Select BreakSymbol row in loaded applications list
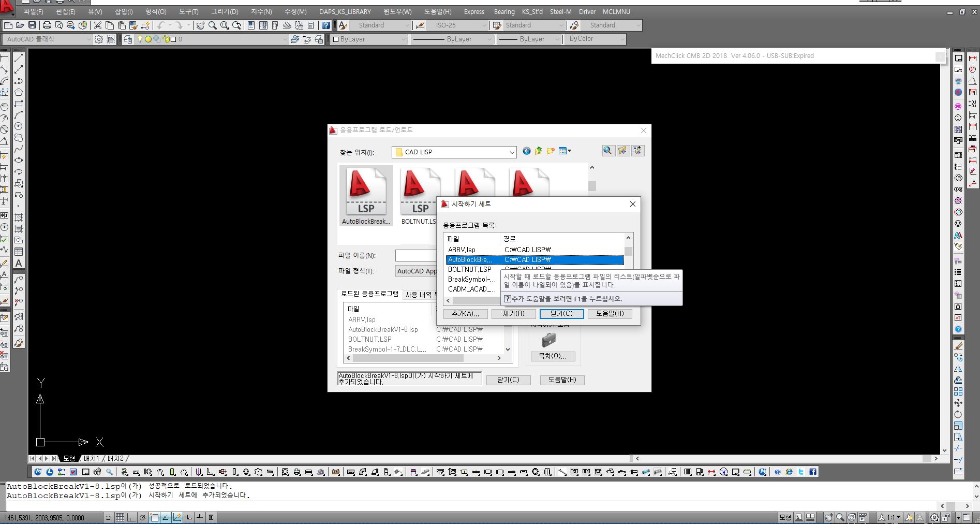The image size is (980, 524). 423,349
